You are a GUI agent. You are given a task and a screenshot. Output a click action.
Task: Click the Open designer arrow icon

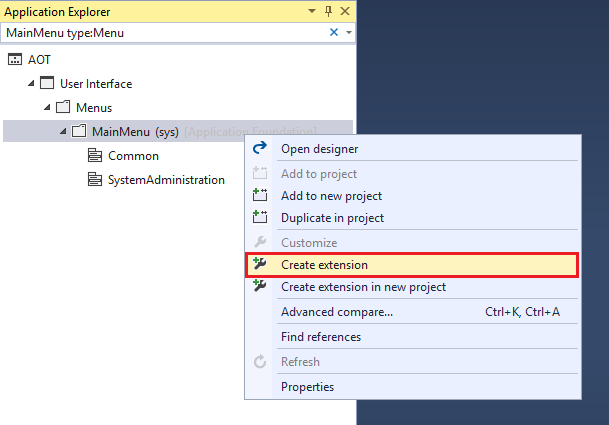[260, 149]
